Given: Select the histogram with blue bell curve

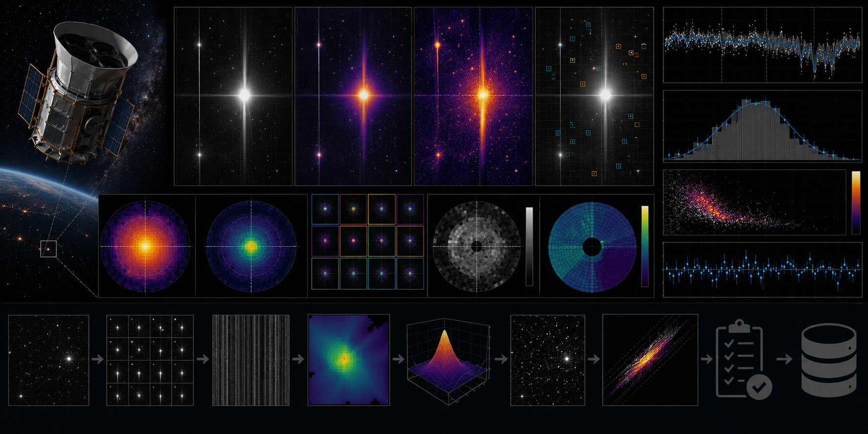Looking at the screenshot, I should (x=762, y=126).
